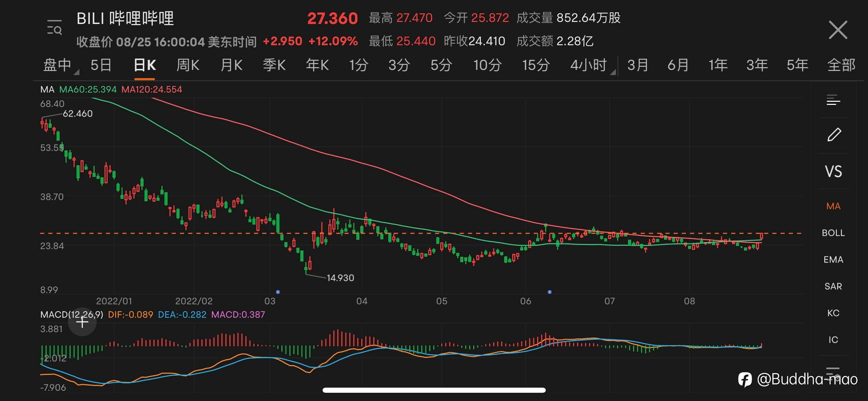Switch on the EMA indicator
The image size is (868, 401).
tap(833, 260)
